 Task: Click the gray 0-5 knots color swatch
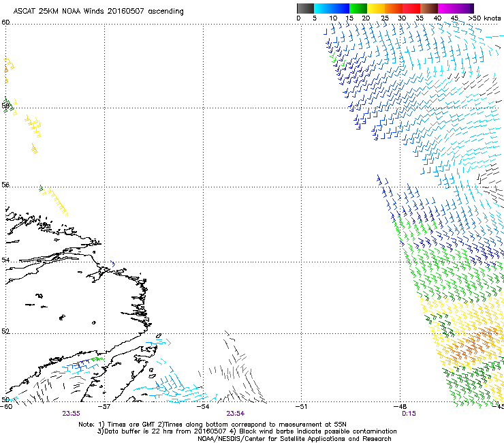pos(305,8)
